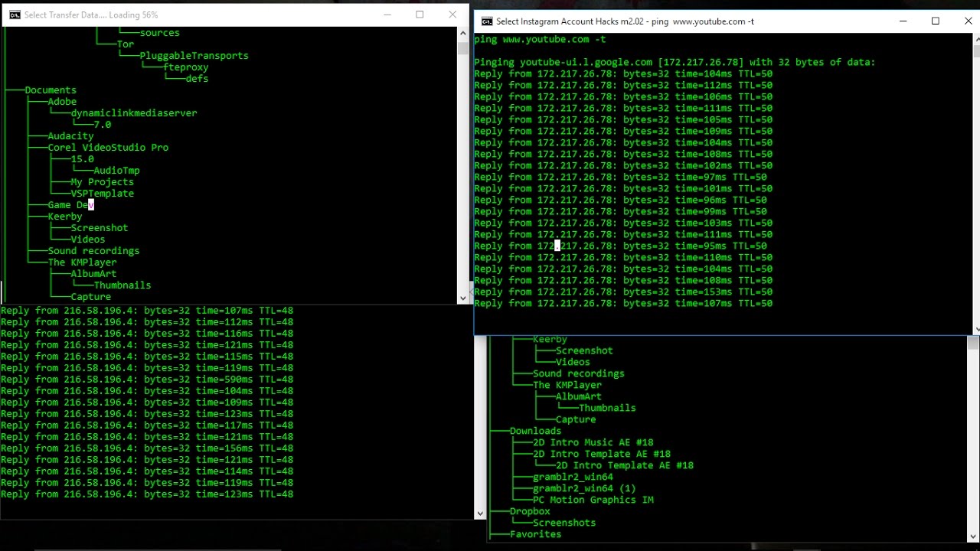Select the 'Downloads' folder entry
This screenshot has width=980, height=551.
tap(535, 431)
